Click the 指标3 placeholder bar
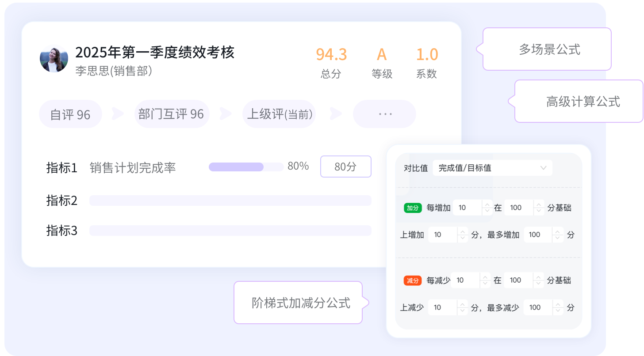This screenshot has height=356, width=644. click(230, 231)
